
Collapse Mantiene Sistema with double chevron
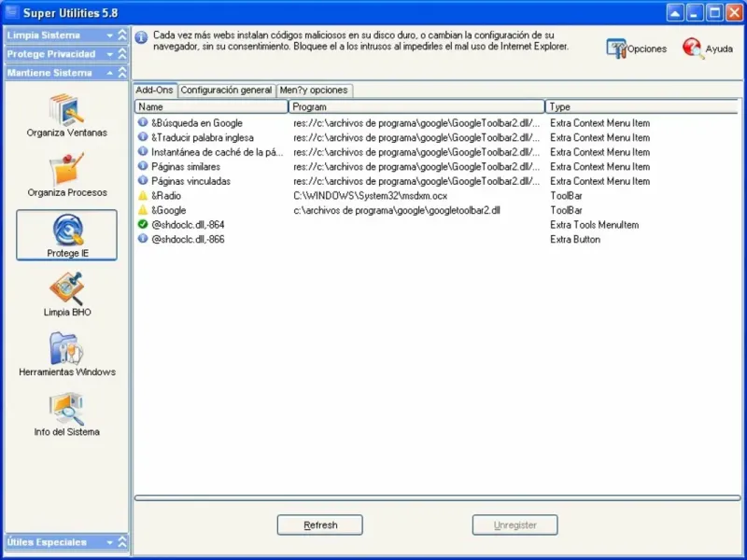122,73
